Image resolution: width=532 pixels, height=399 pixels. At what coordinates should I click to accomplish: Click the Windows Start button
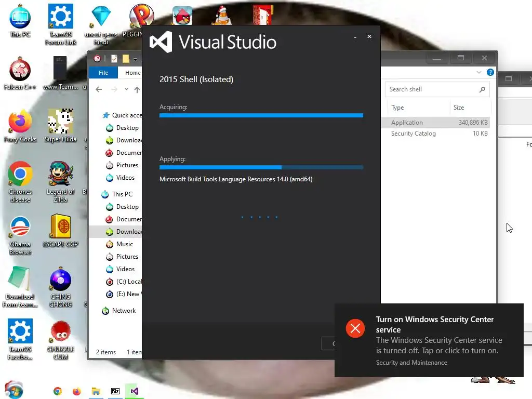coord(14,390)
